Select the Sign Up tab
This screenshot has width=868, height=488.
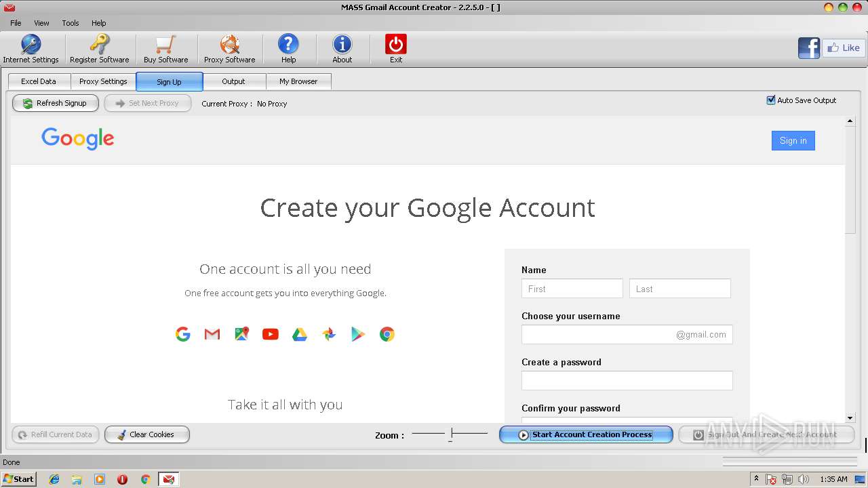click(x=169, y=82)
